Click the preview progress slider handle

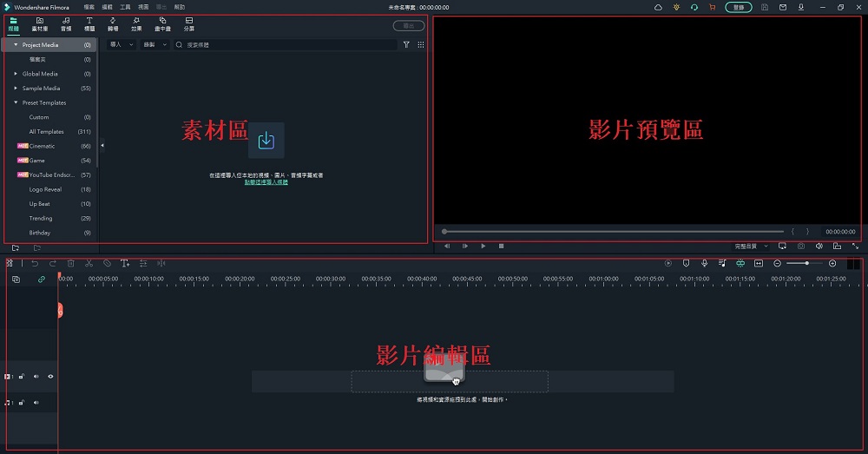444,232
